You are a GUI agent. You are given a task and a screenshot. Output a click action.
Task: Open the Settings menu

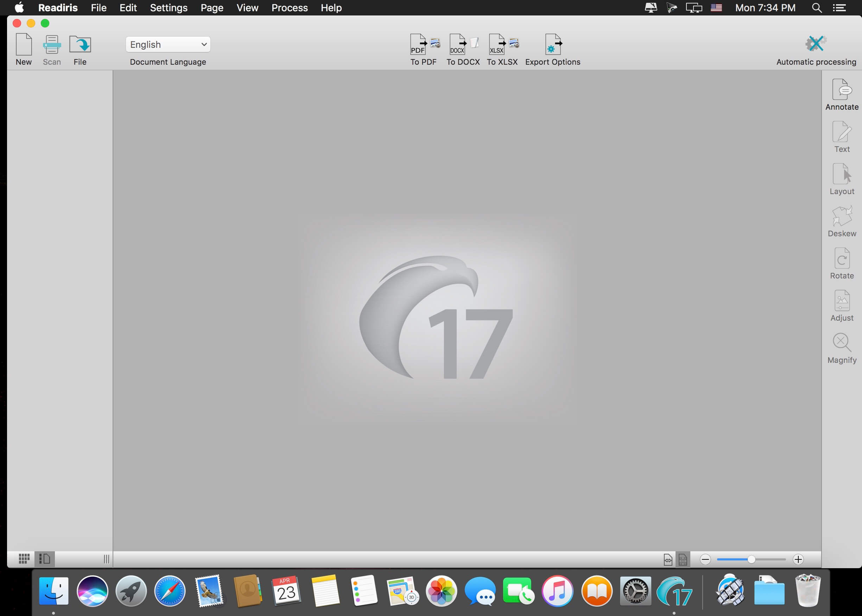[x=169, y=8]
